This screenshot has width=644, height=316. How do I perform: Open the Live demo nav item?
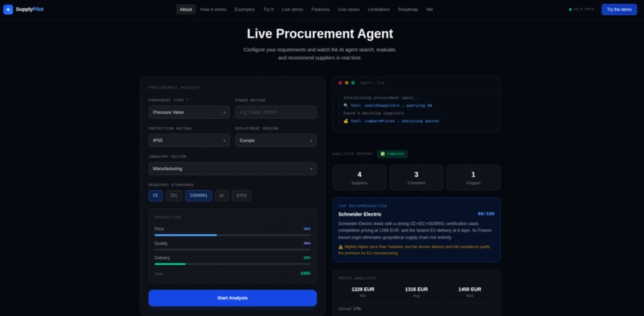click(x=292, y=10)
